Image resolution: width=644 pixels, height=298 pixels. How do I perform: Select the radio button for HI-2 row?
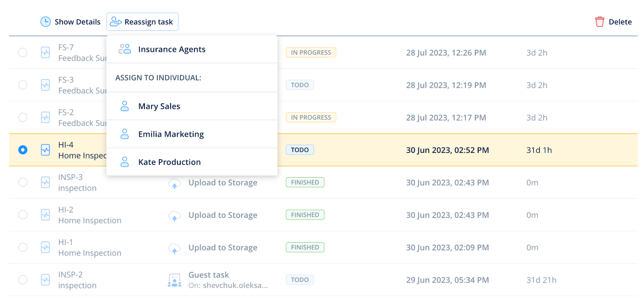point(23,215)
